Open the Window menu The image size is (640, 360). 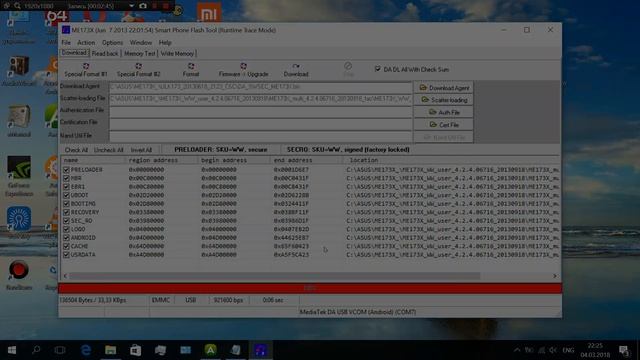[140, 42]
